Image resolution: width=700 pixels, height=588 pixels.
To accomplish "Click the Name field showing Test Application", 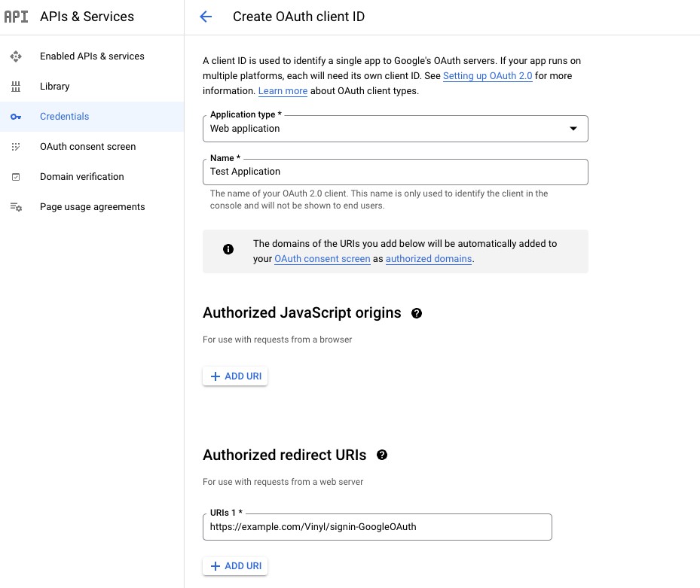I will (x=395, y=172).
